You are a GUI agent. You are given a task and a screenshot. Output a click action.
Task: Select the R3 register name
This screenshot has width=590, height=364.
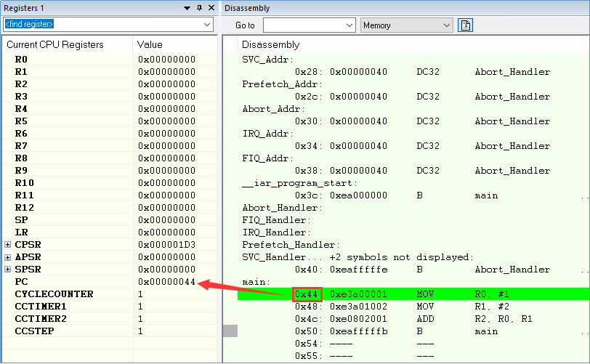(21, 97)
